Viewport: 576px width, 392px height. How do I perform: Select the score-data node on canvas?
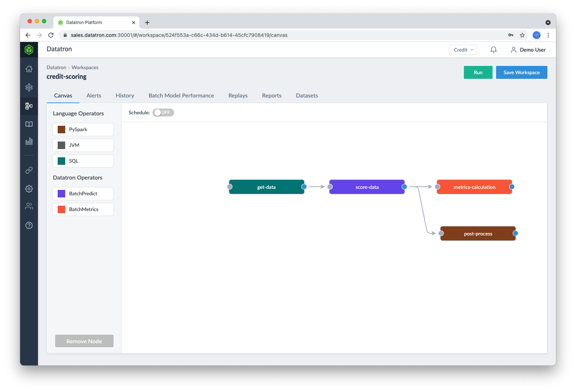[x=367, y=187]
